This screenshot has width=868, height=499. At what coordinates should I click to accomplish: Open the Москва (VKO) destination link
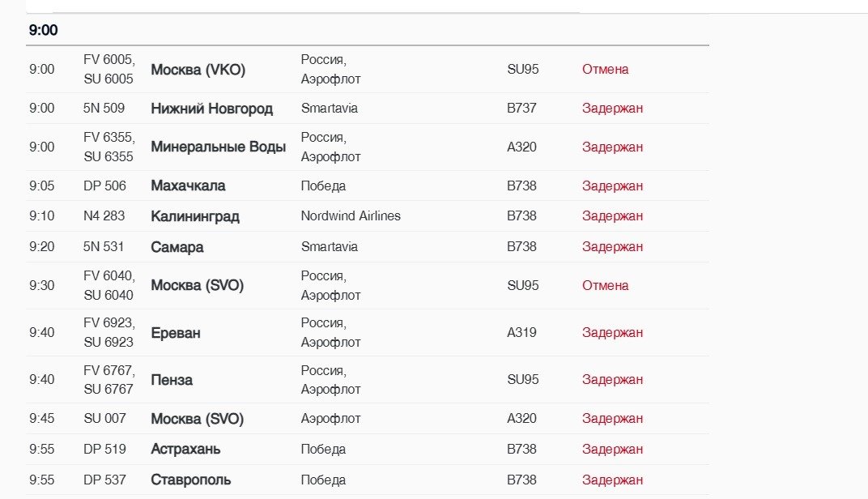pyautogui.click(x=198, y=70)
